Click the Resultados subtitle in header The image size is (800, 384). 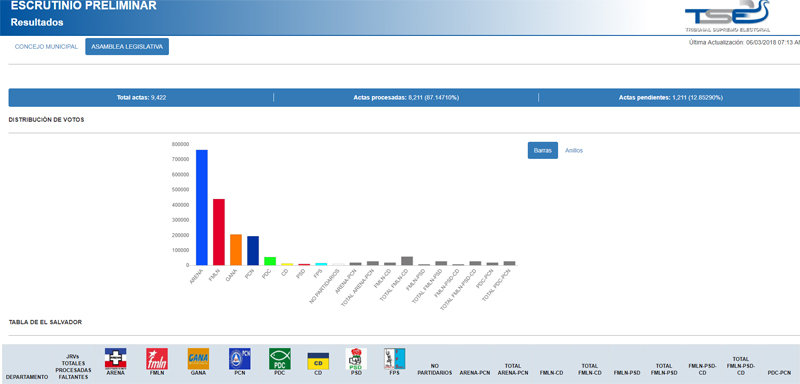37,22
